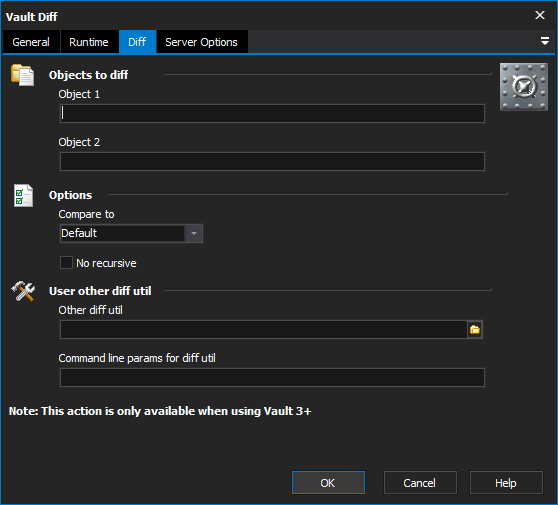558x505 pixels.
Task: Click the Command line params field
Action: 272,378
